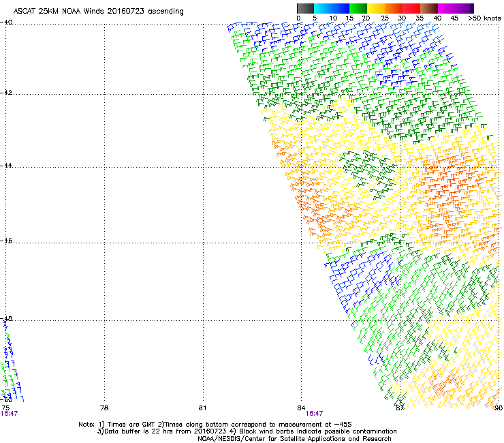The width and height of the screenshot is (504, 443).
Task: Click the latitude axis label '-44'
Action: click(6, 165)
